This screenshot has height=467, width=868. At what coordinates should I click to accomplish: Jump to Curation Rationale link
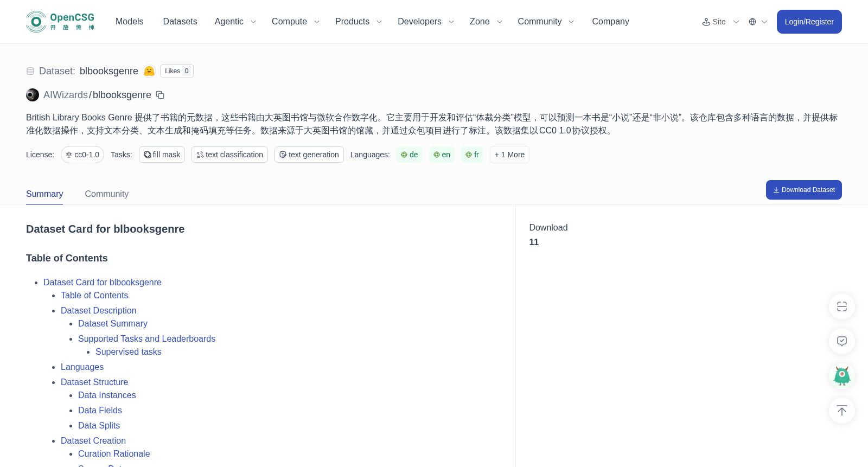(114, 453)
